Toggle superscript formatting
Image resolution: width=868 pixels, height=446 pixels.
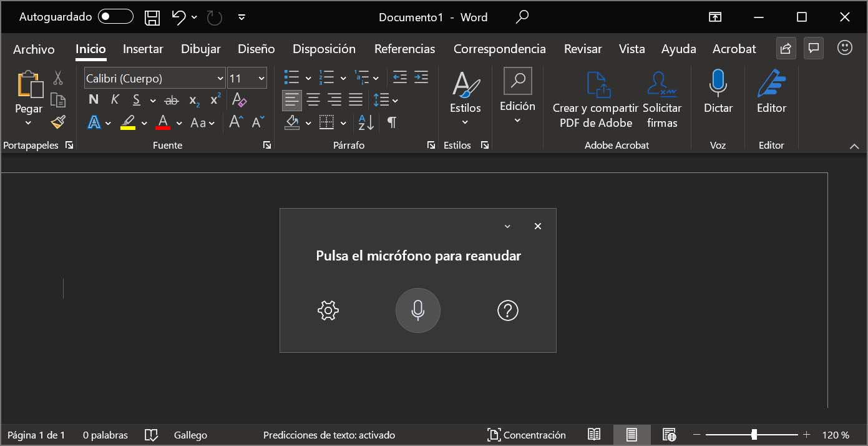coord(215,99)
